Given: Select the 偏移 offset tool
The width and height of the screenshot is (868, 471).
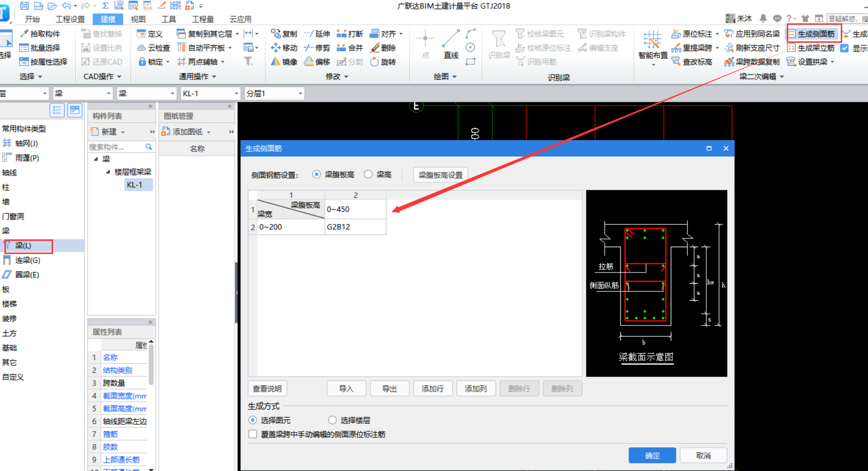Looking at the screenshot, I should click(317, 62).
